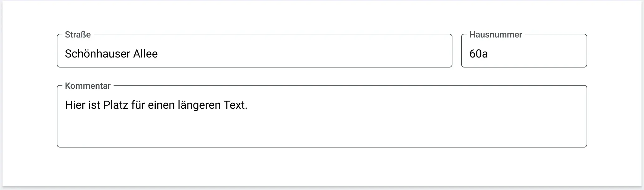Click the word 'für' in the comment
Image resolution: width=644 pixels, height=190 pixels.
[138, 105]
